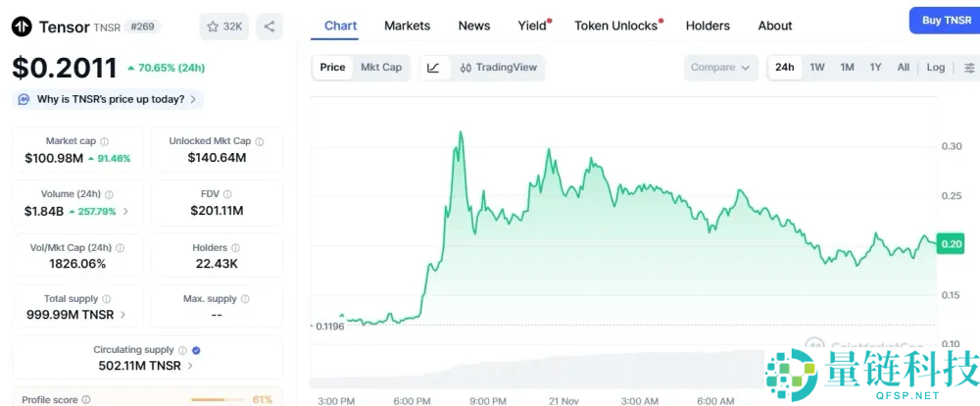Click the share icon button

coord(269,26)
